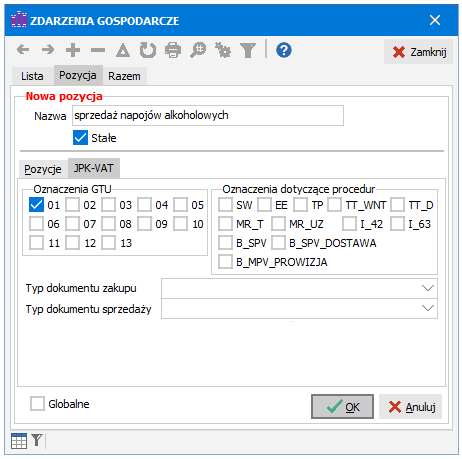
Task: Tick the Globalne checkbox
Action: [x=37, y=403]
